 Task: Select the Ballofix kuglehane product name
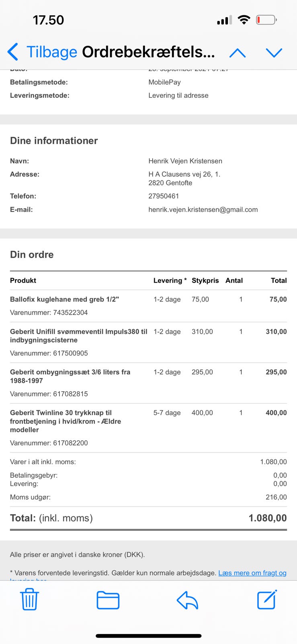click(64, 299)
